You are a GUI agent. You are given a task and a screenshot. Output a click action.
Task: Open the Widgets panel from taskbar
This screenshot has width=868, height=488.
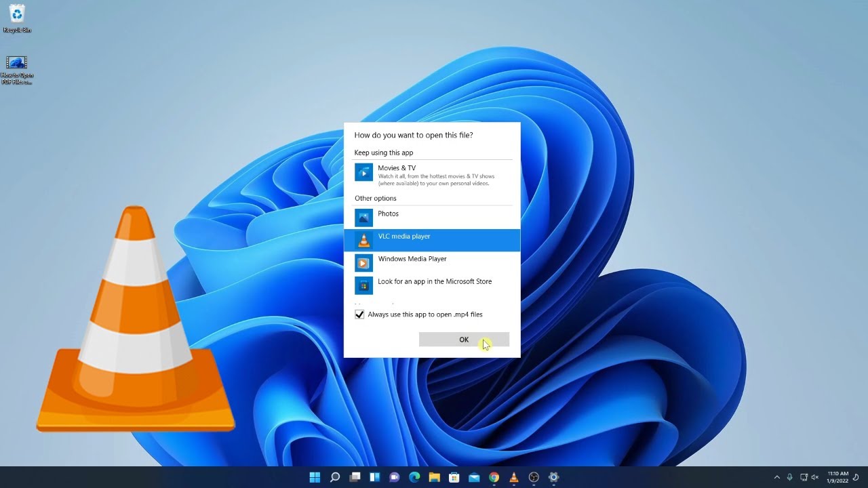coord(374,477)
